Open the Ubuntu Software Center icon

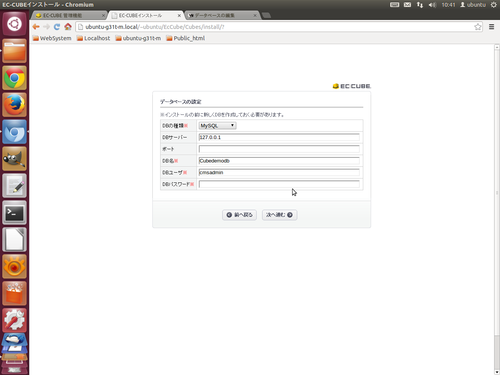click(14, 294)
